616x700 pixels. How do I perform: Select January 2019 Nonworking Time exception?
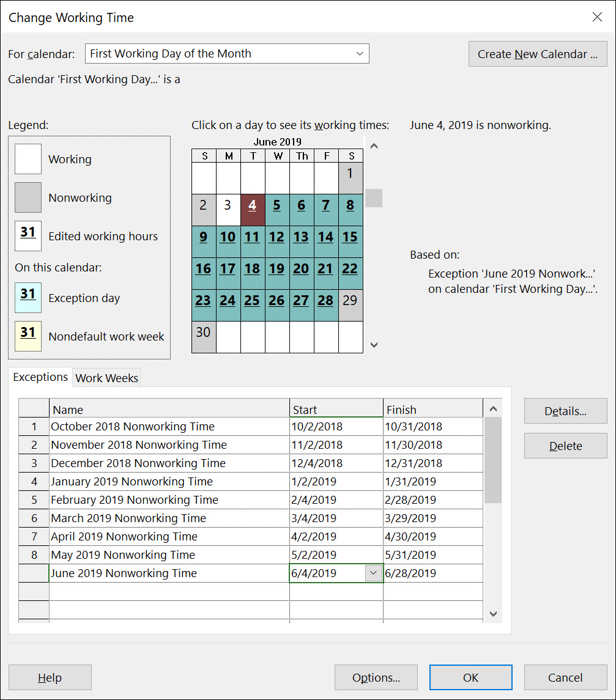point(169,481)
